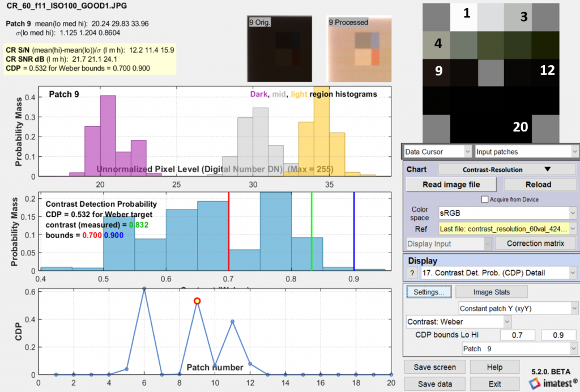580x392 pixels.
Task: Select patch 20 in the chart image
Action: 518,129
